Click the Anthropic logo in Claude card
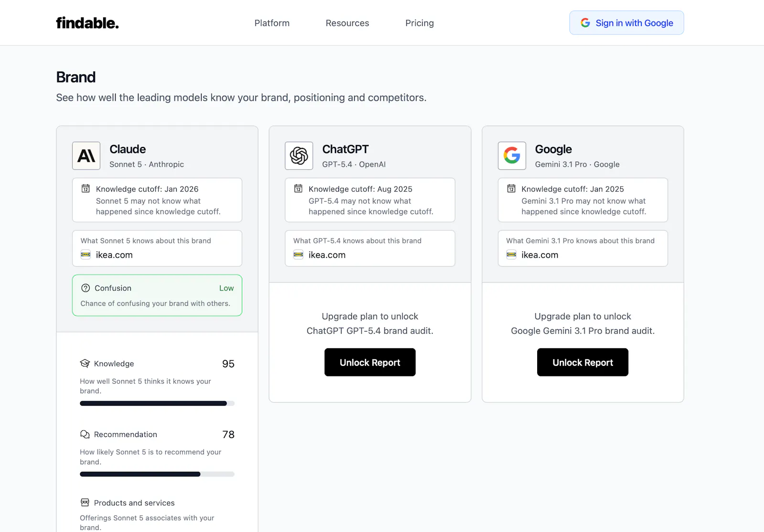The width and height of the screenshot is (764, 532). pos(86,156)
